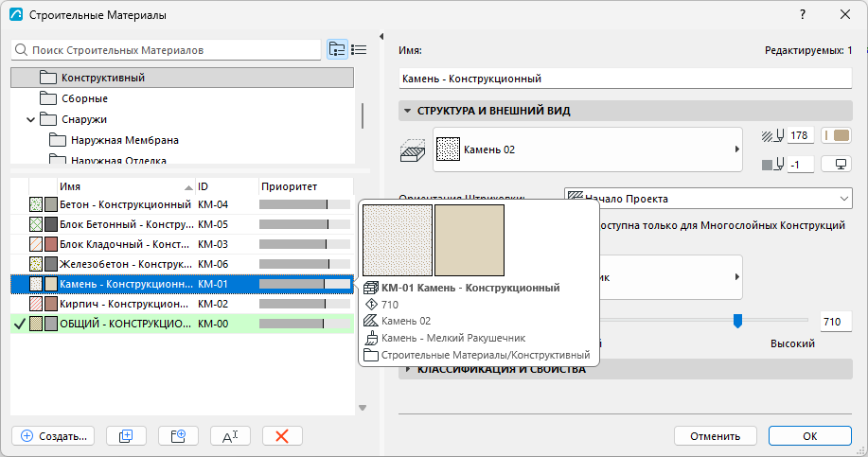868x457 pixels.
Task: Delete selected material with red X
Action: 282,436
